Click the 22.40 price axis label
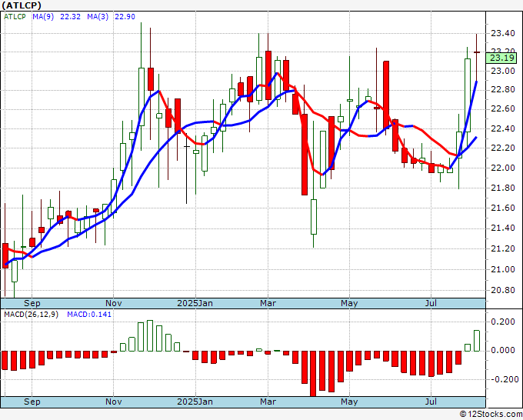Viewport: 523px width, 420px height. coord(502,128)
